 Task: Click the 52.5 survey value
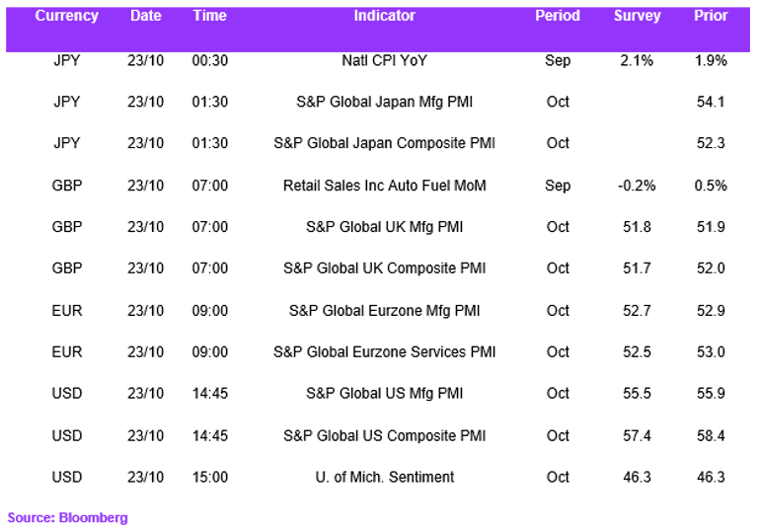(637, 352)
